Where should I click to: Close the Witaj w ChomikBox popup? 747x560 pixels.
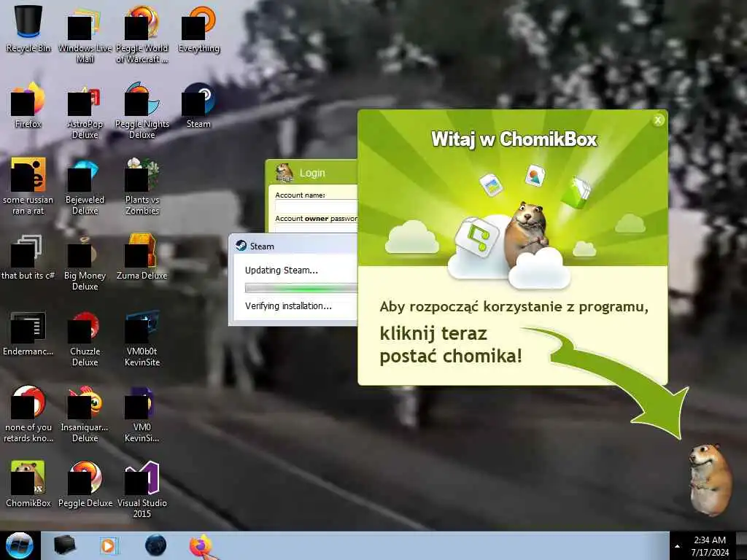658,120
